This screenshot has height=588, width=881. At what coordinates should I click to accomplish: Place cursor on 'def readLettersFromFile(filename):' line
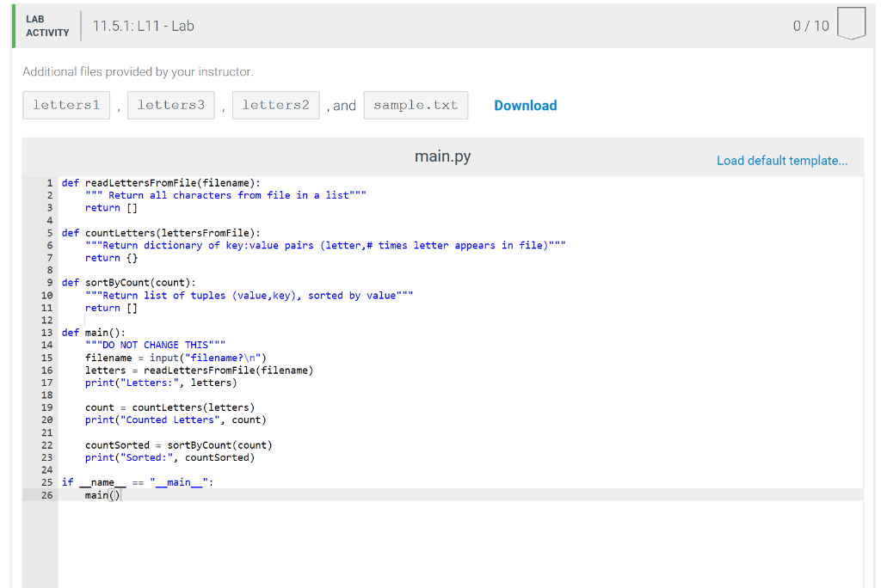(x=161, y=183)
